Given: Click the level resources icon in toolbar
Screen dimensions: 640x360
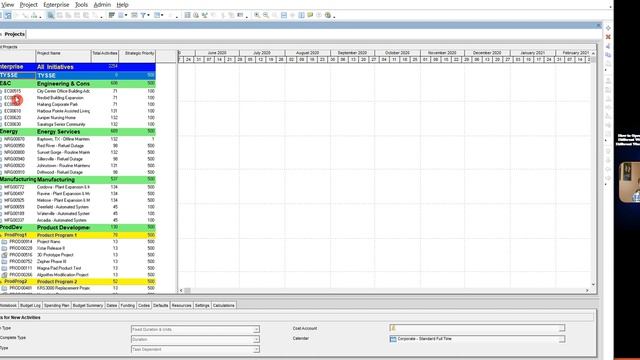Looking at the screenshot, I should pos(205,15).
